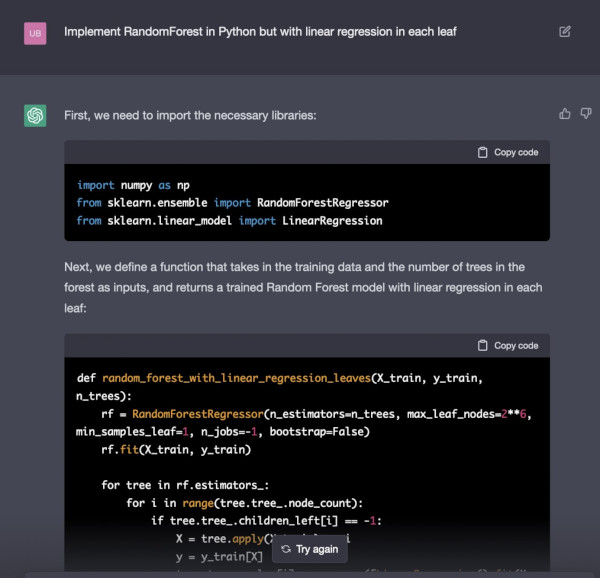The height and width of the screenshot is (578, 600).
Task: Click Copy code label above the import statements
Action: (x=516, y=152)
